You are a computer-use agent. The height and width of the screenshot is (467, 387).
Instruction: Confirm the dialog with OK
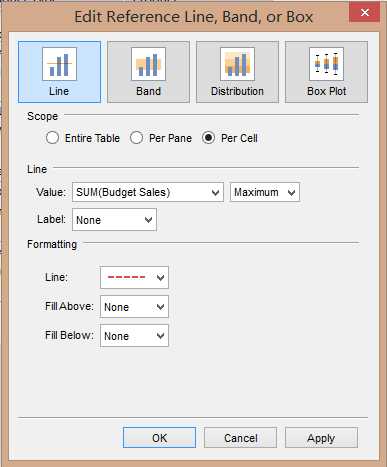(159, 438)
